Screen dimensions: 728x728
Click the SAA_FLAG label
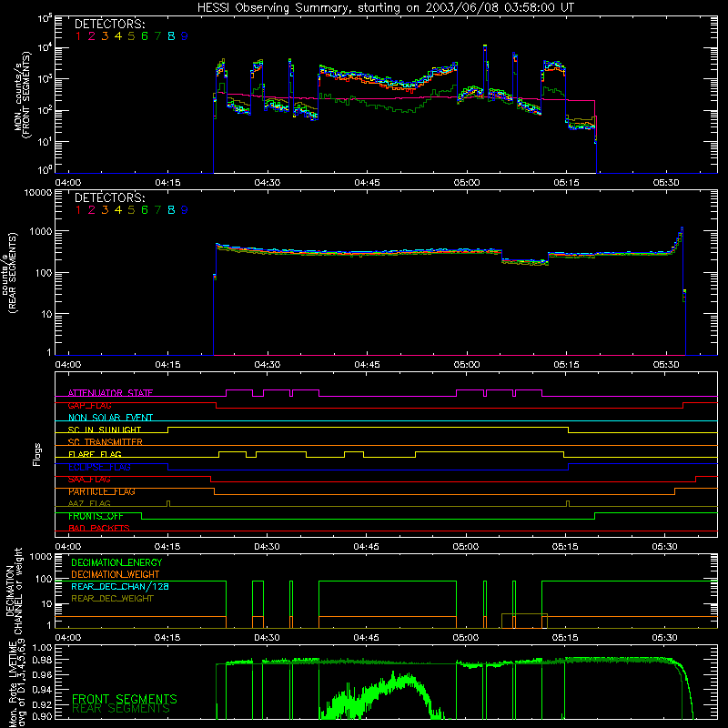[89, 479]
